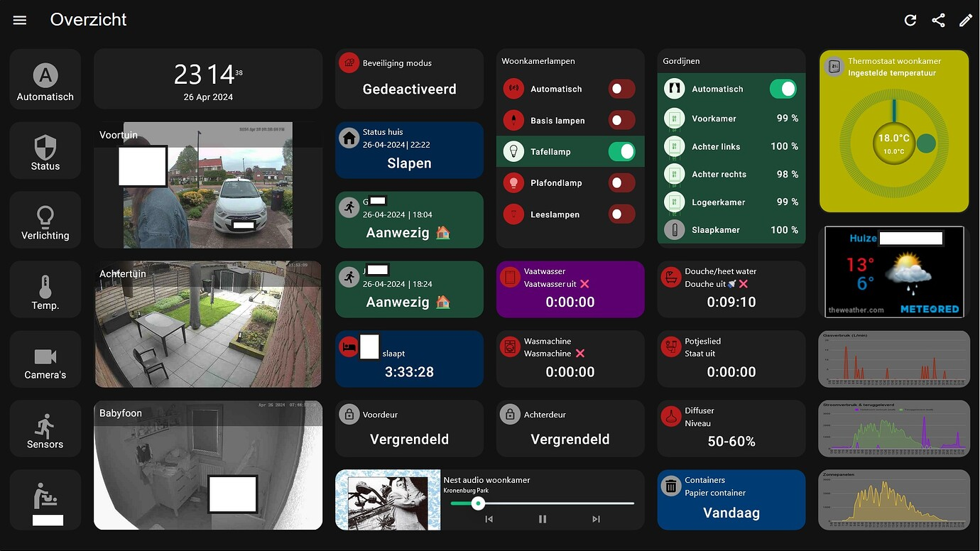Open dashboard edit mode pencil
The height and width of the screenshot is (551, 980).
click(x=966, y=20)
